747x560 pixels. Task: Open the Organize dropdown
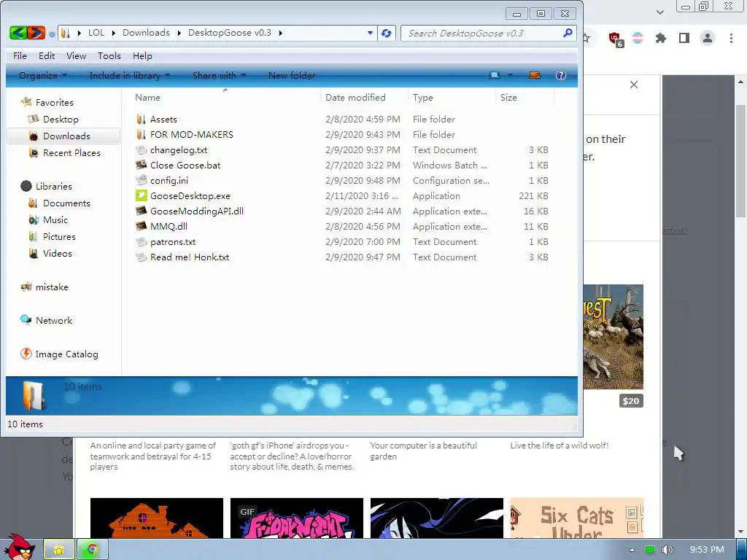click(x=42, y=76)
